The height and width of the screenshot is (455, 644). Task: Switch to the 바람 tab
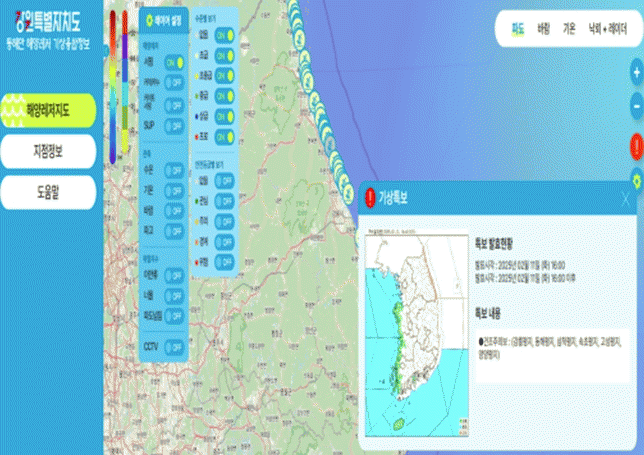pyautogui.click(x=544, y=29)
